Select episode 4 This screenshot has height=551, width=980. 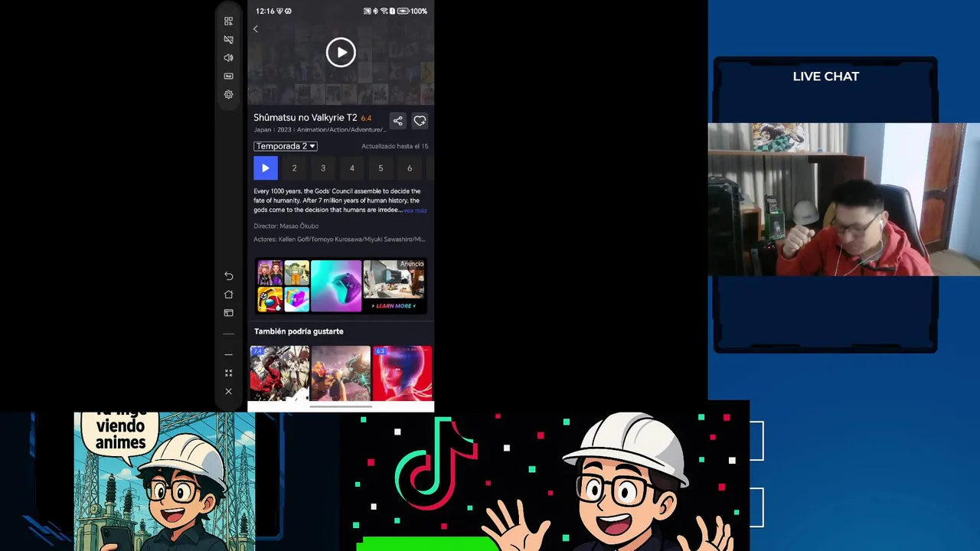(x=352, y=168)
